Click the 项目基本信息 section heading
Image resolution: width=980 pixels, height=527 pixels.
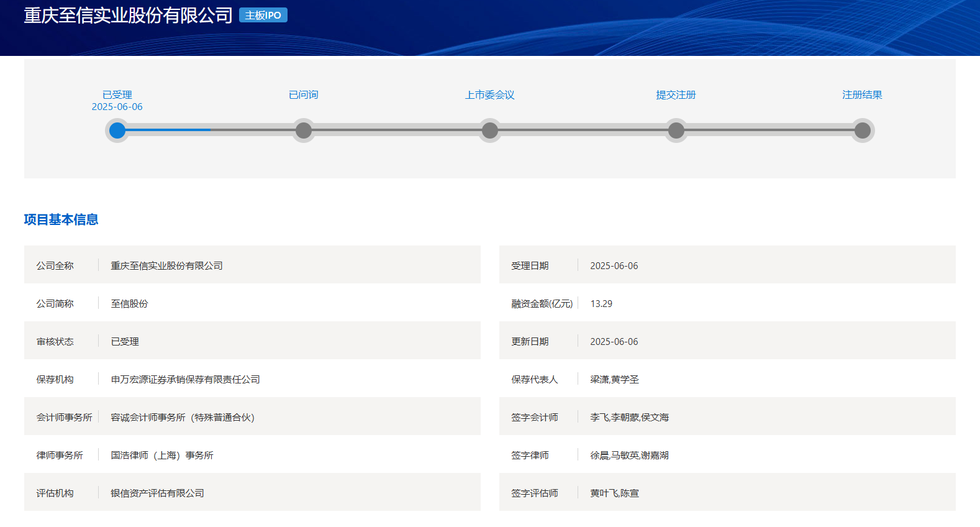(x=61, y=219)
